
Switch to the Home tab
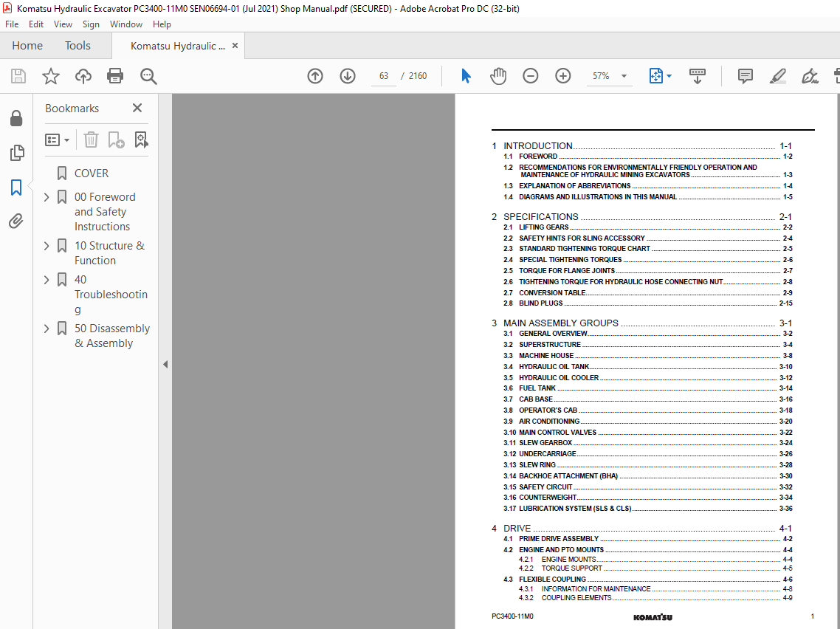(27, 46)
